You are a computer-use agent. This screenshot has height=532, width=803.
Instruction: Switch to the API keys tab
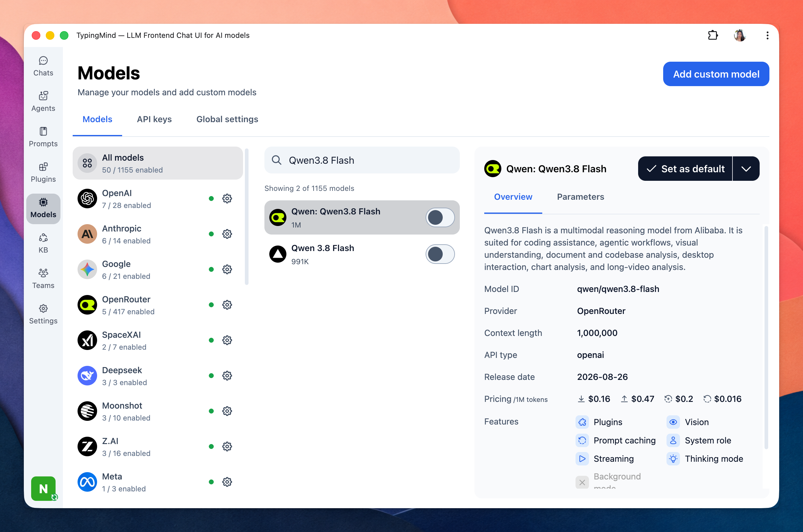coord(154,119)
